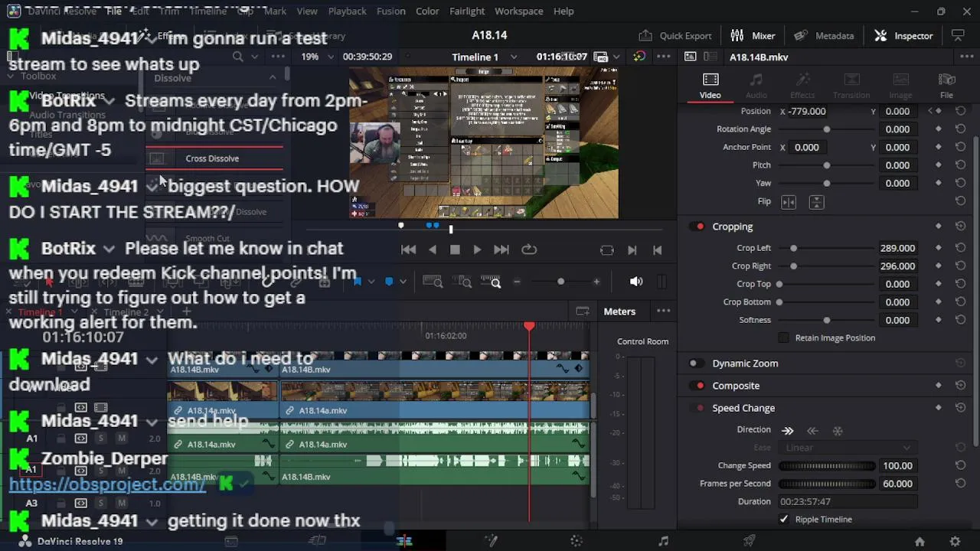980x551 pixels.
Task: Click Position X value field
Action: (x=808, y=111)
